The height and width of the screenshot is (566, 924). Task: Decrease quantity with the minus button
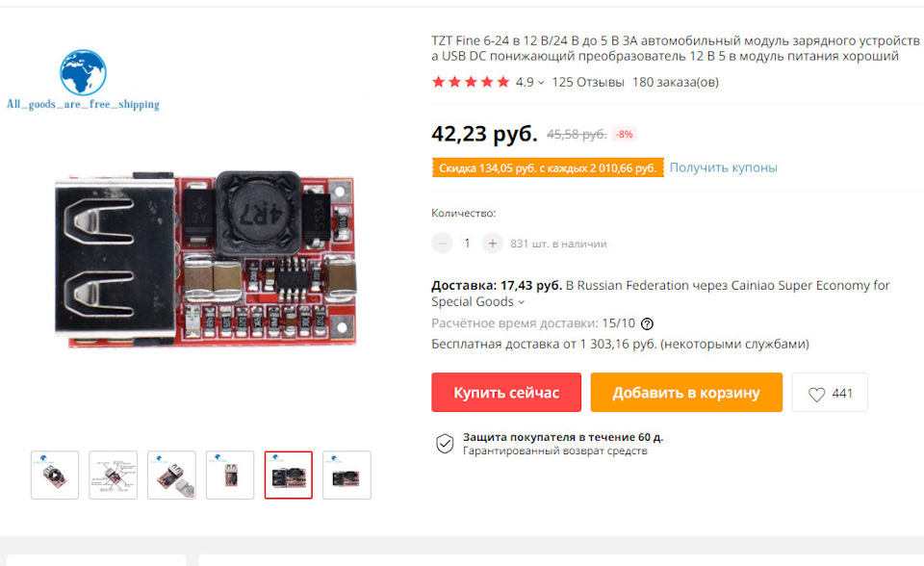(x=442, y=243)
